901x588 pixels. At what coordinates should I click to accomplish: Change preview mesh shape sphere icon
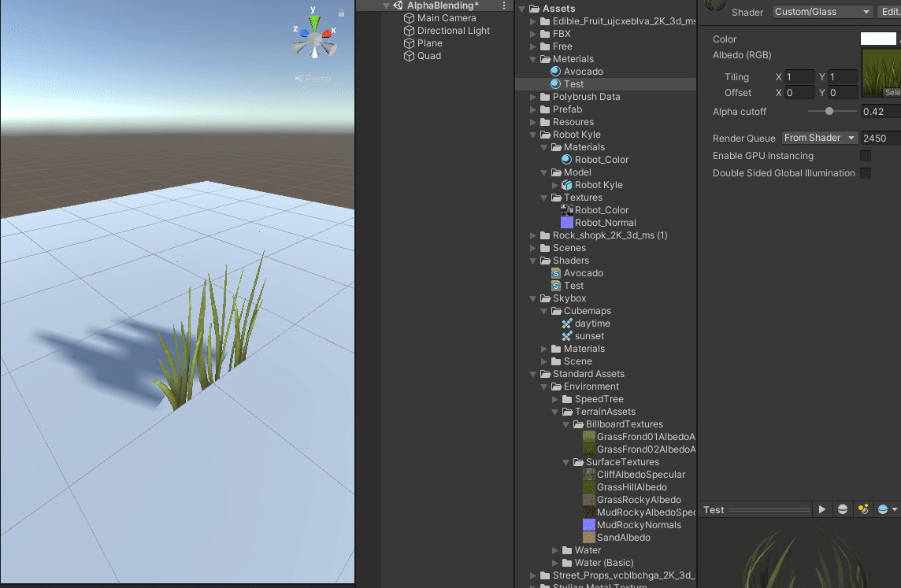tap(843, 509)
